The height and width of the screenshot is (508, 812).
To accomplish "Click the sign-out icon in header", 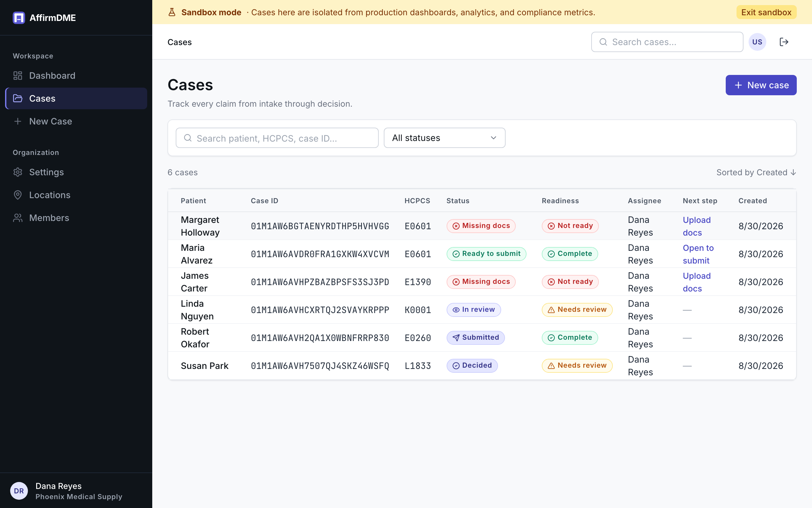I will tap(784, 42).
